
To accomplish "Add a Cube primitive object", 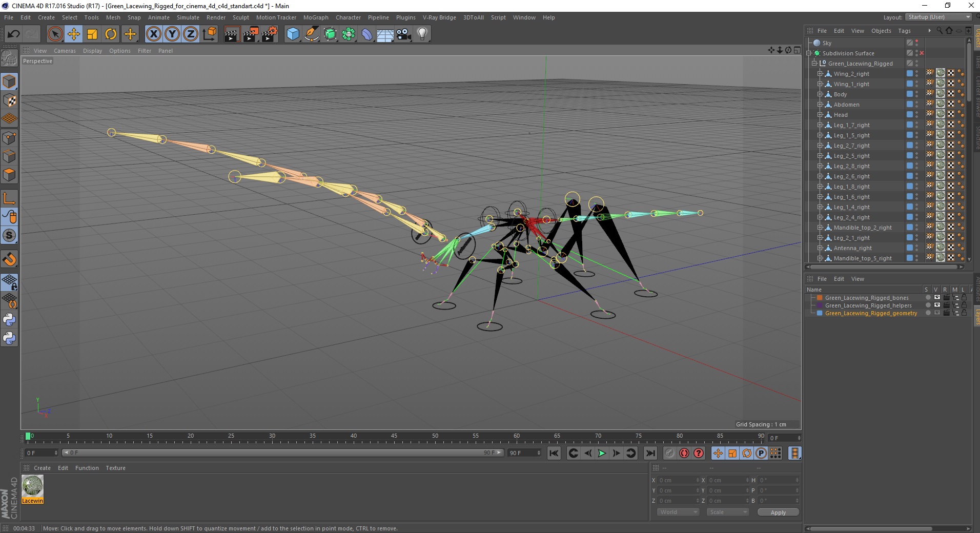I will click(293, 34).
